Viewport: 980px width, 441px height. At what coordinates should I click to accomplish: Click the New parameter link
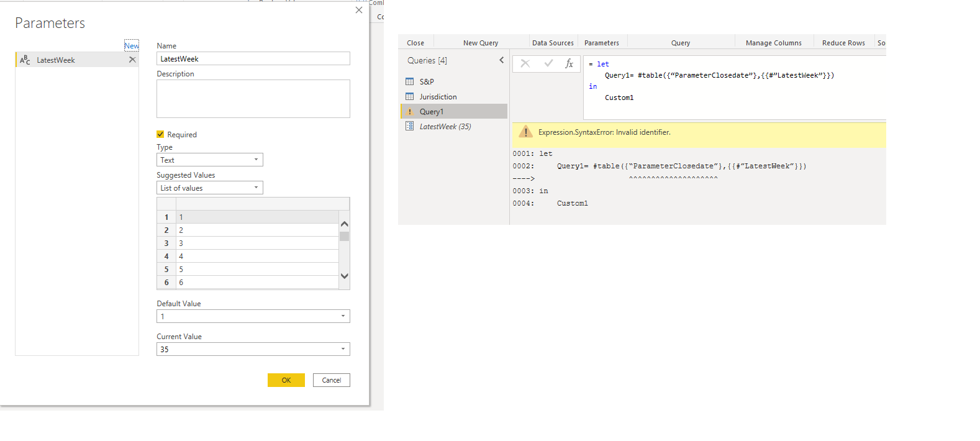(x=131, y=46)
